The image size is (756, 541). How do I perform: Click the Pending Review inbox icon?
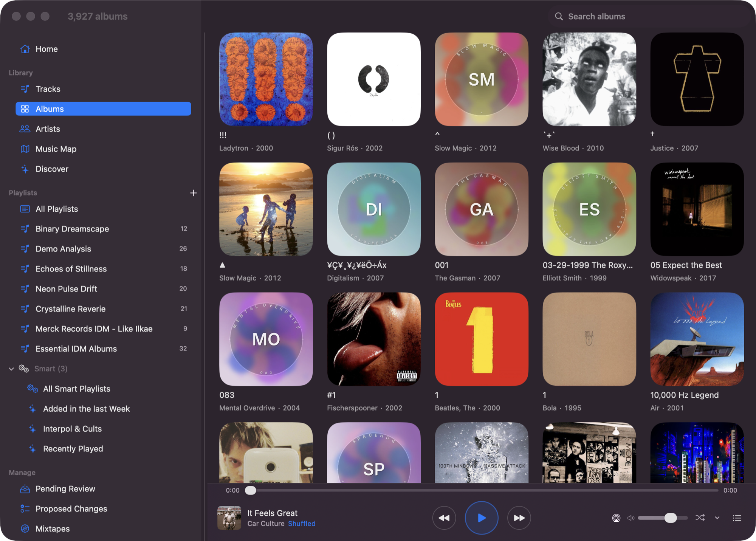click(25, 489)
